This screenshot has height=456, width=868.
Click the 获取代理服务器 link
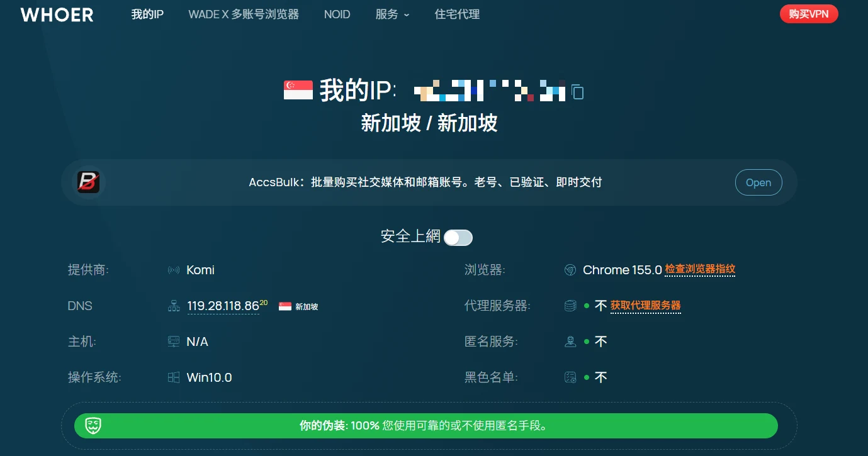pyautogui.click(x=646, y=305)
